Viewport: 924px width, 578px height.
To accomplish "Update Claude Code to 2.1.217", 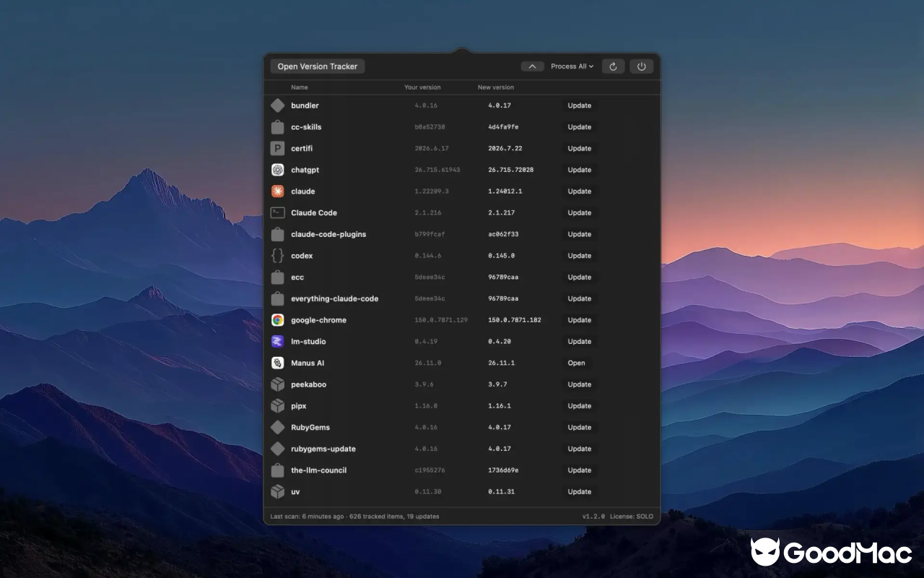I will click(580, 212).
